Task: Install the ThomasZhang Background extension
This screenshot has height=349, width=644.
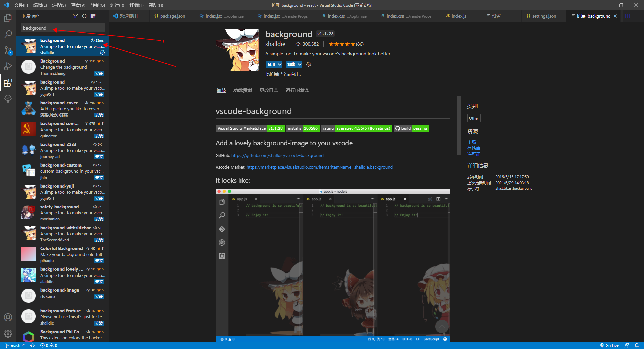Action: [99, 73]
